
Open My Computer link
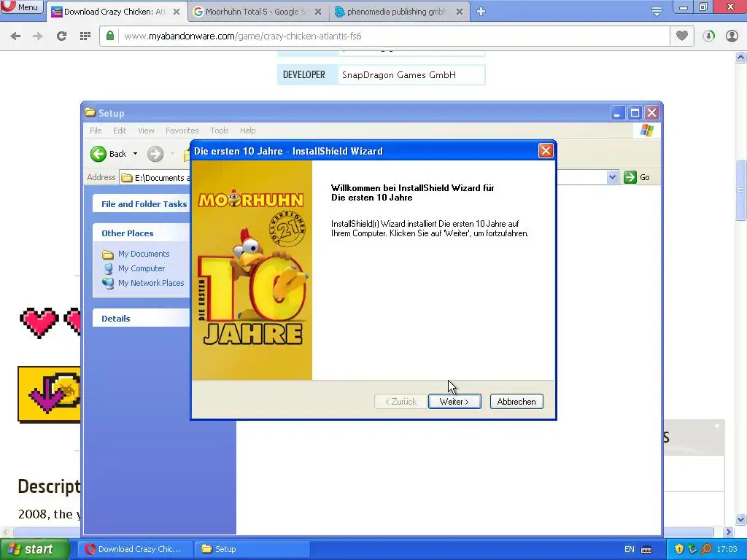[x=142, y=268]
